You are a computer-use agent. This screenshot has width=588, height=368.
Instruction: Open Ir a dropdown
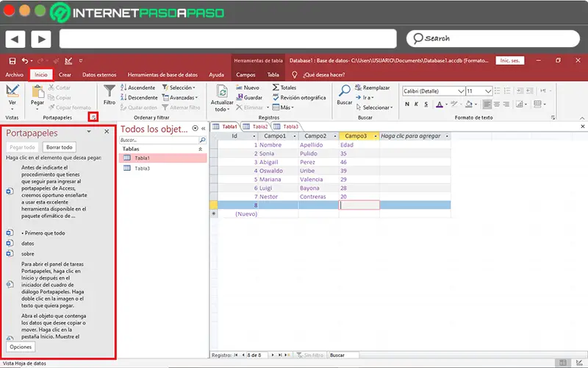tap(365, 97)
